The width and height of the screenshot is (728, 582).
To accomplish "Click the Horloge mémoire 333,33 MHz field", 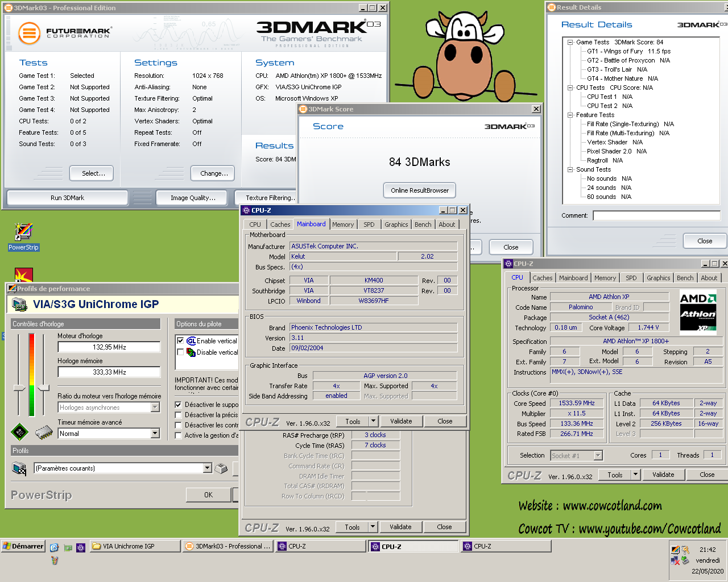I will [109, 372].
